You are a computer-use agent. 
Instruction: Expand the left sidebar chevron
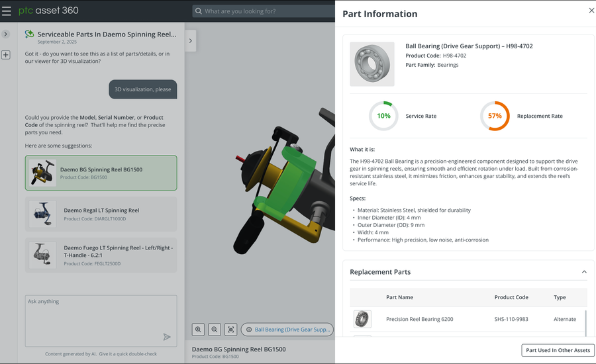6,34
